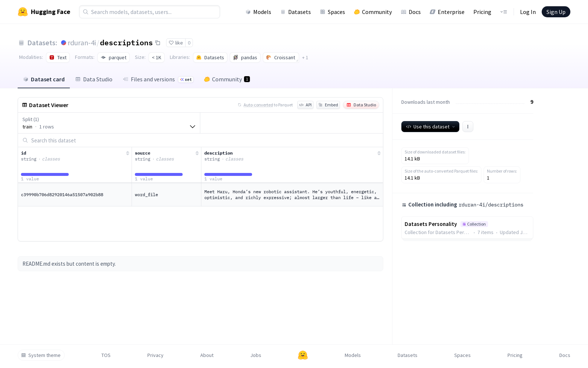Image resolution: width=588 pixels, height=368 pixels.
Task: Copy dataset name with copy icon
Action: tap(158, 43)
